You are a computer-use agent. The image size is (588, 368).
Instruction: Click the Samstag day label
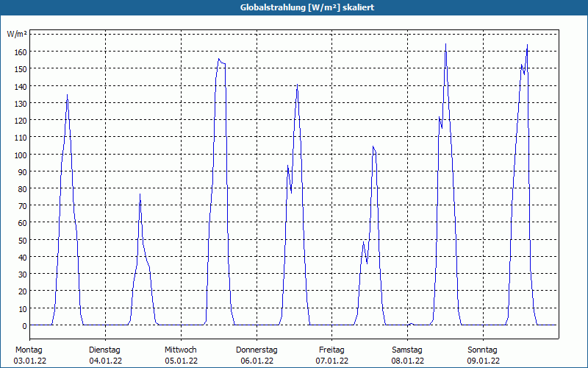(407, 350)
